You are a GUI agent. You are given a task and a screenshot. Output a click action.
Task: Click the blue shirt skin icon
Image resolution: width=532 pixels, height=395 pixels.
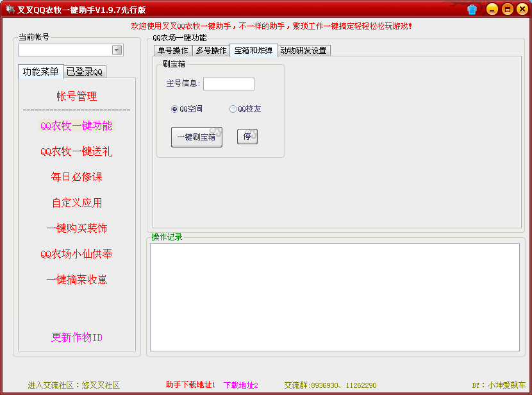[472, 9]
